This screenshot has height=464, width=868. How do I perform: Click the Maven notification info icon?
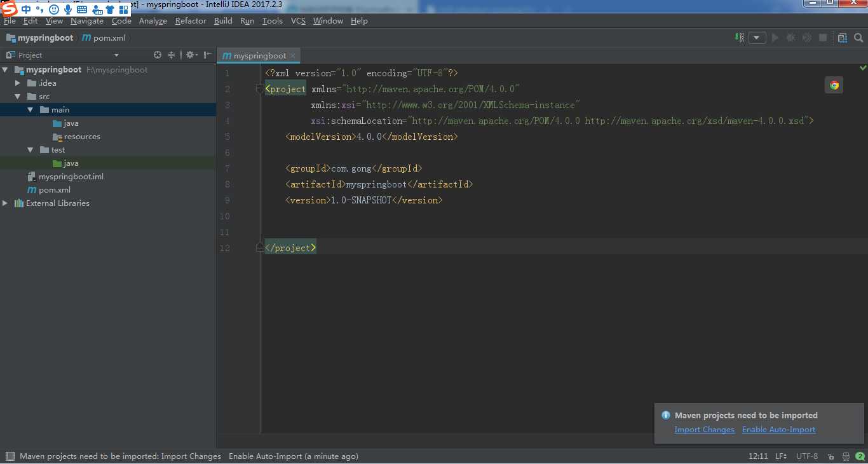tap(666, 415)
